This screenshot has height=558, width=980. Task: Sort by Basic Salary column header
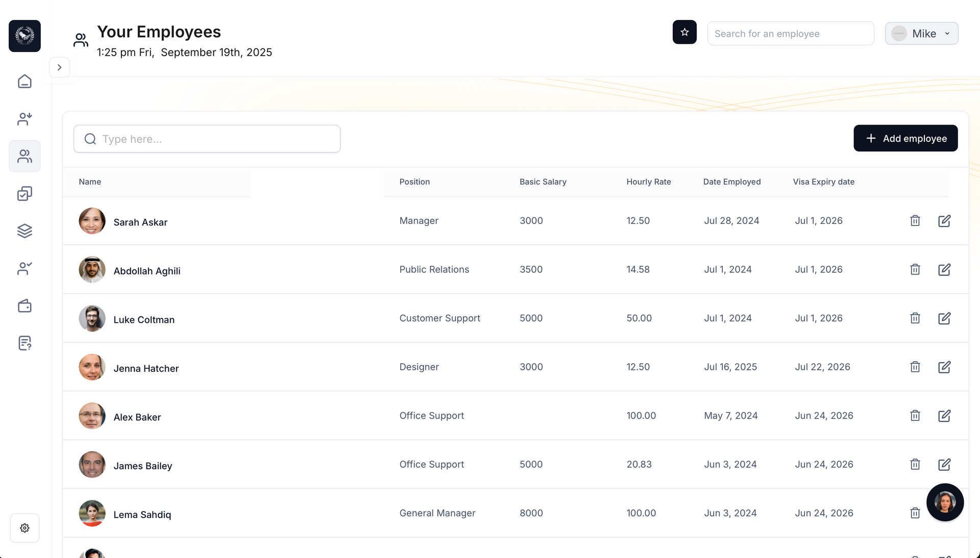[543, 182]
